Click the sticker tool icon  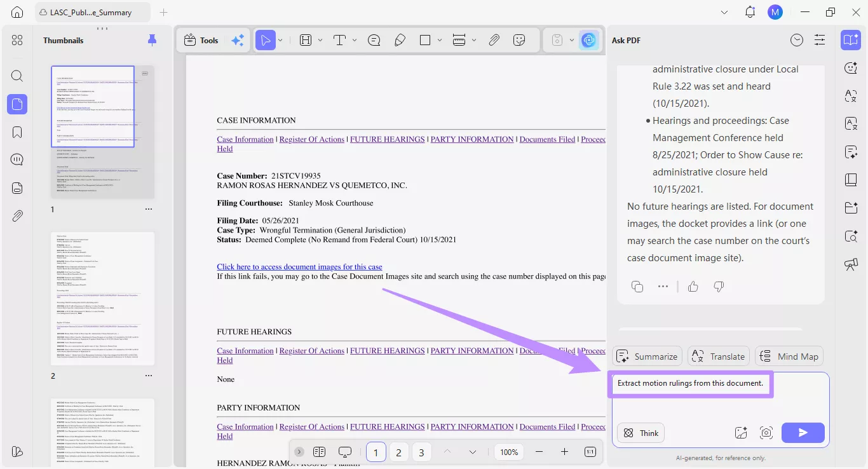(519, 40)
